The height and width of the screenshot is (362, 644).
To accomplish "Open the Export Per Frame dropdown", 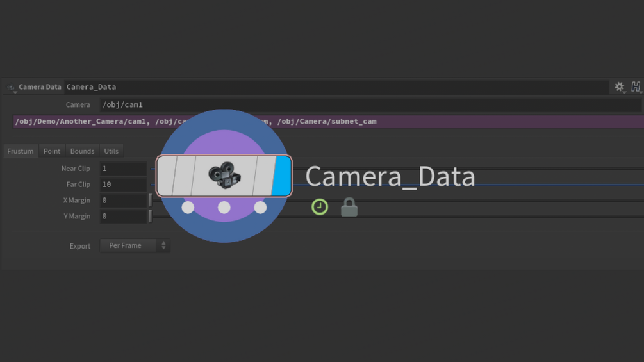I will (135, 245).
